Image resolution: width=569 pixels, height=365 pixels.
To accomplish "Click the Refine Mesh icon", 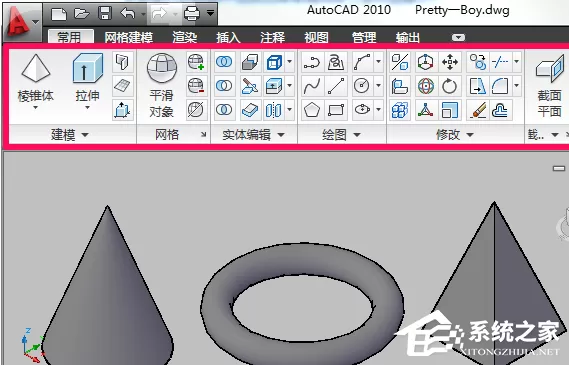I will [x=196, y=110].
